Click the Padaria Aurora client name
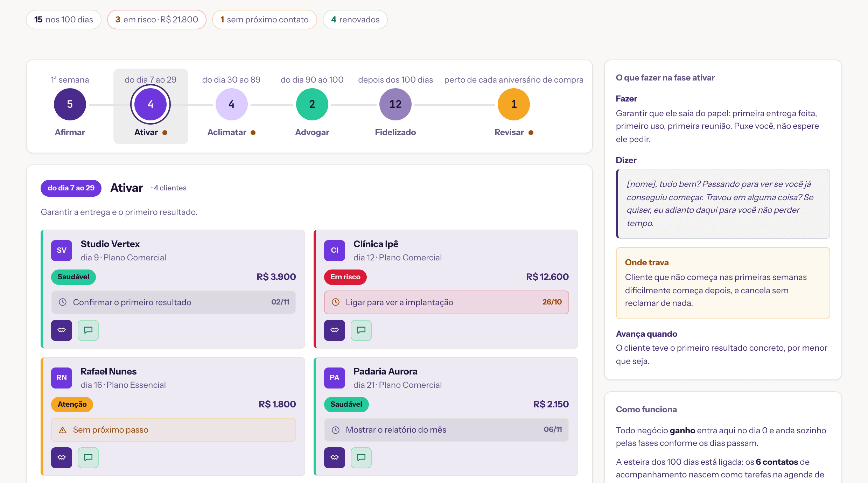 [385, 371]
